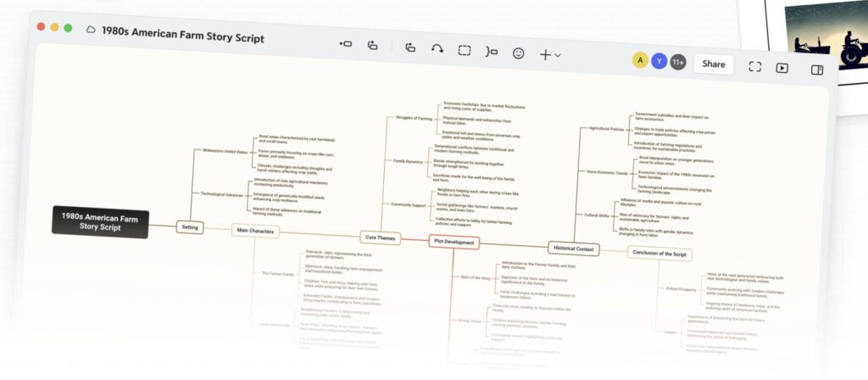Enter fullscreen zen mode

coord(755,66)
